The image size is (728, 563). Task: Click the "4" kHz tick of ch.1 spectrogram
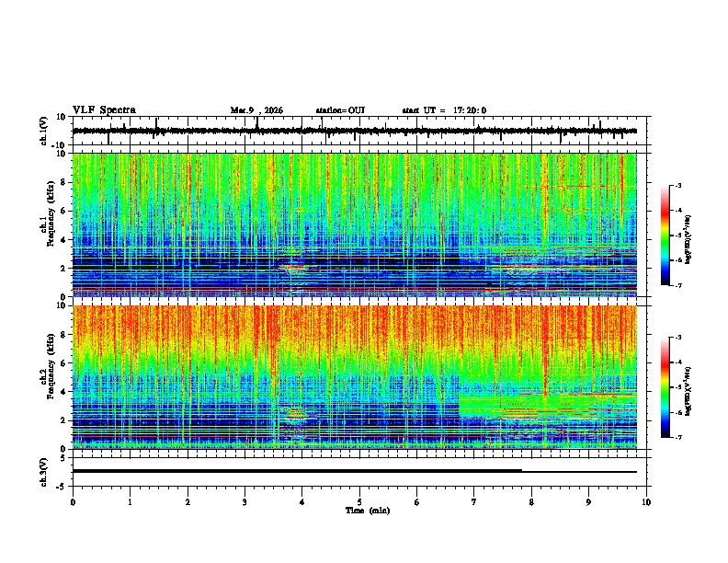64,240
